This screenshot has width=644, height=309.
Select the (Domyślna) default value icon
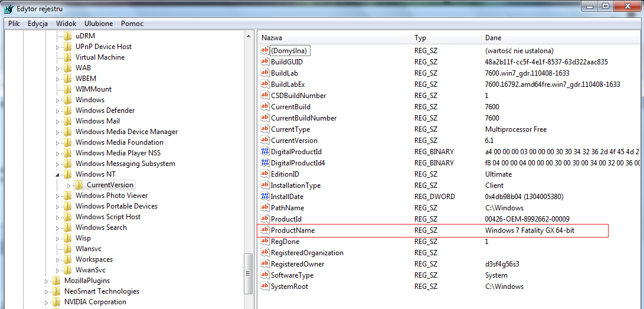pos(265,51)
